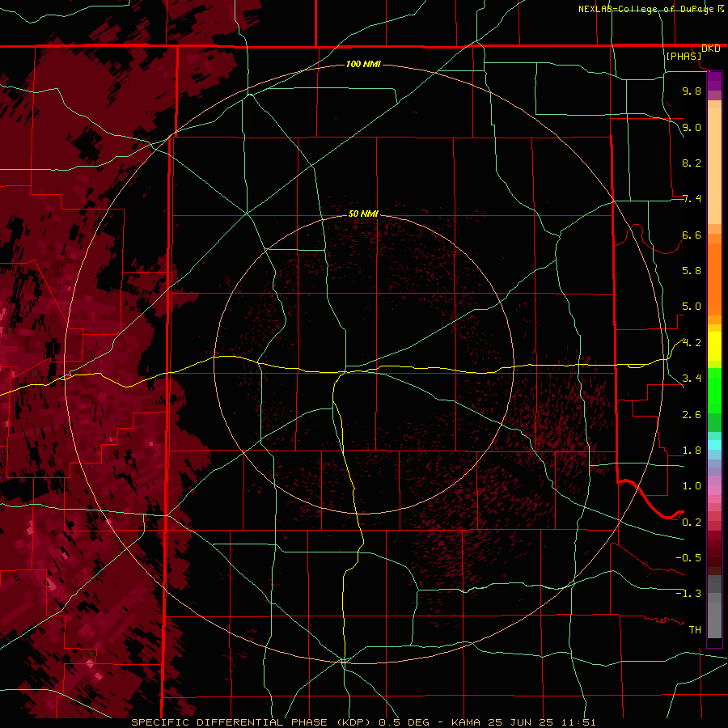Click the 50 NMI range ring label
Screen dimensions: 728x728
point(363,214)
